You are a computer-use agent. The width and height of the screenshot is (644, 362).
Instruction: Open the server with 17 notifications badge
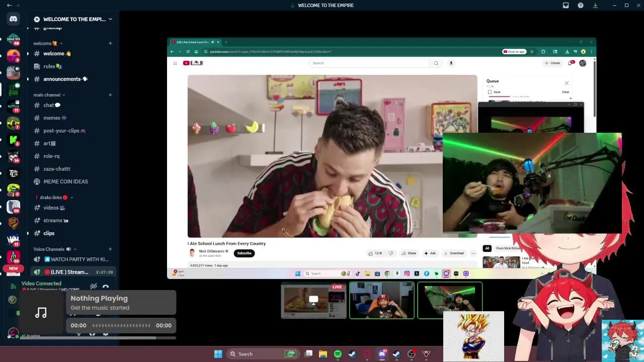[x=14, y=240]
